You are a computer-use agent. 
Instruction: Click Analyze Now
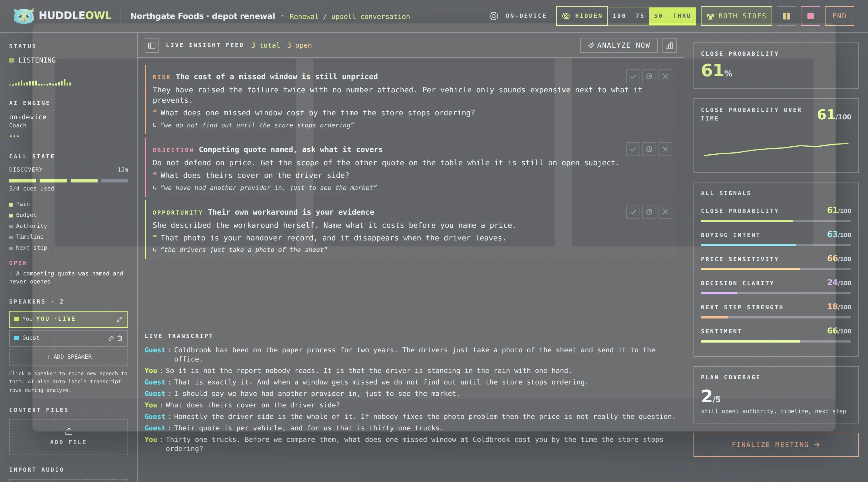[x=619, y=45]
